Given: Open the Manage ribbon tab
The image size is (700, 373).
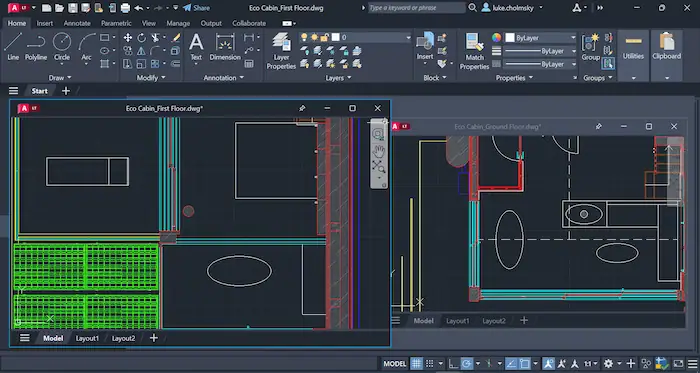Looking at the screenshot, I should [178, 23].
